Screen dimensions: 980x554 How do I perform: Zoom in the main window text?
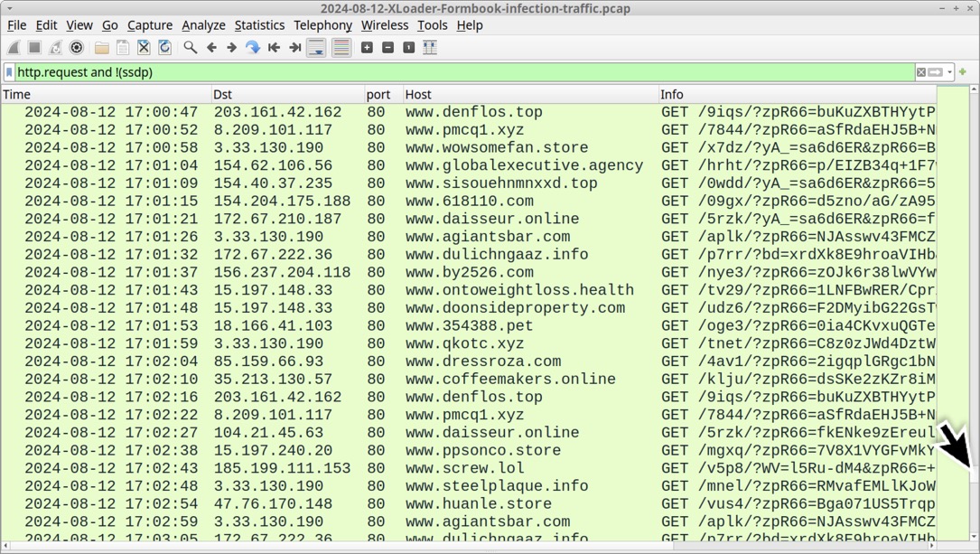click(367, 48)
